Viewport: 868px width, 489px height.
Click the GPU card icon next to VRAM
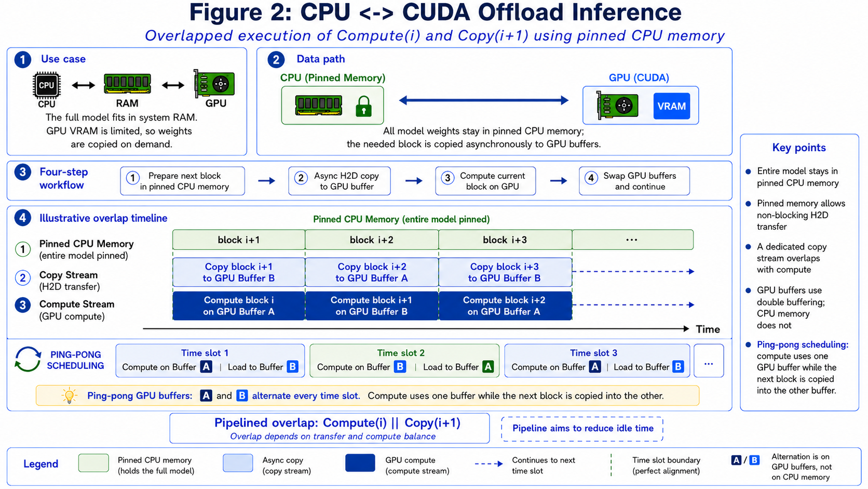[x=617, y=105]
